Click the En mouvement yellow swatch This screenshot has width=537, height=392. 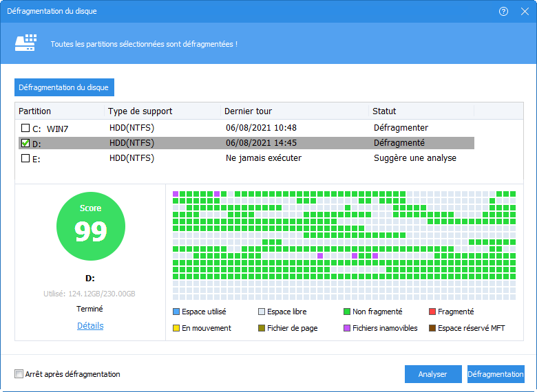point(176,328)
